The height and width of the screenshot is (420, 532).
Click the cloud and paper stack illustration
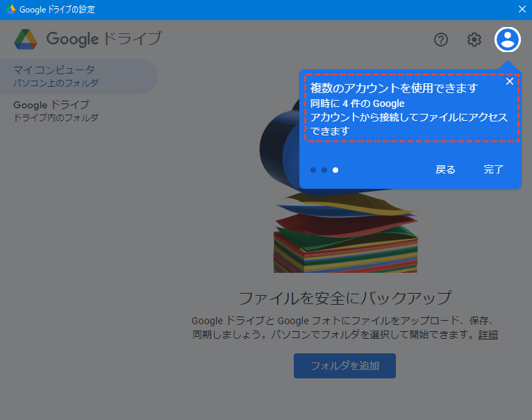[x=340, y=183]
